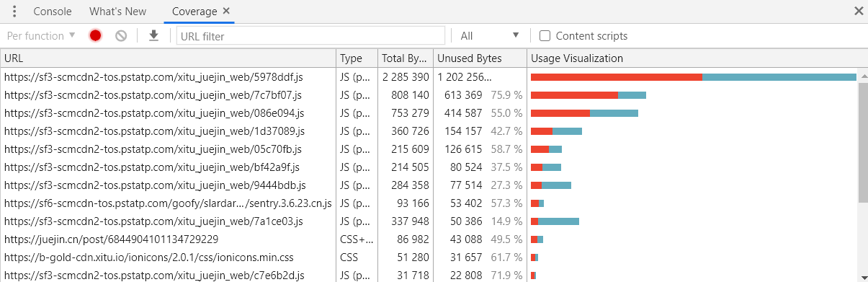Click the usage bar for 1d37089.js

pyautogui.click(x=556, y=131)
